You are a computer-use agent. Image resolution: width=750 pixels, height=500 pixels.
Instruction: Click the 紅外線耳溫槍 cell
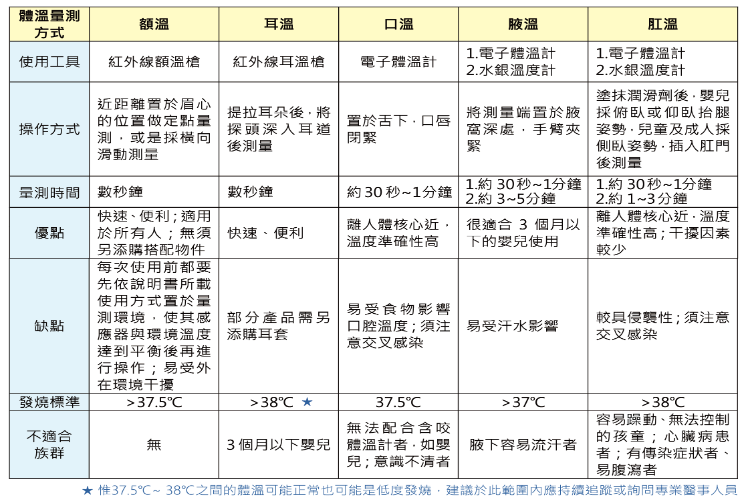point(279,62)
